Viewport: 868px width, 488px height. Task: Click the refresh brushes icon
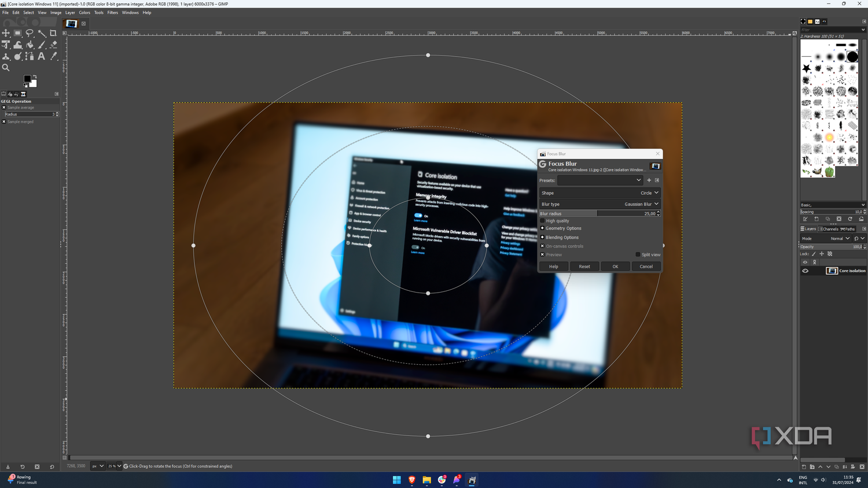850,219
